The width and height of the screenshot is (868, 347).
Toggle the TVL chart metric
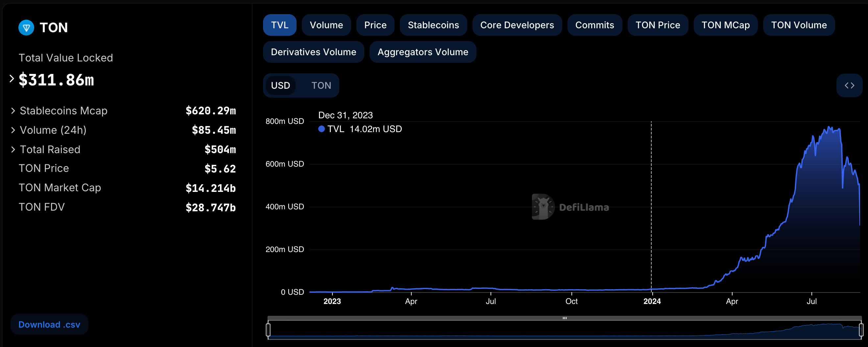coord(280,25)
